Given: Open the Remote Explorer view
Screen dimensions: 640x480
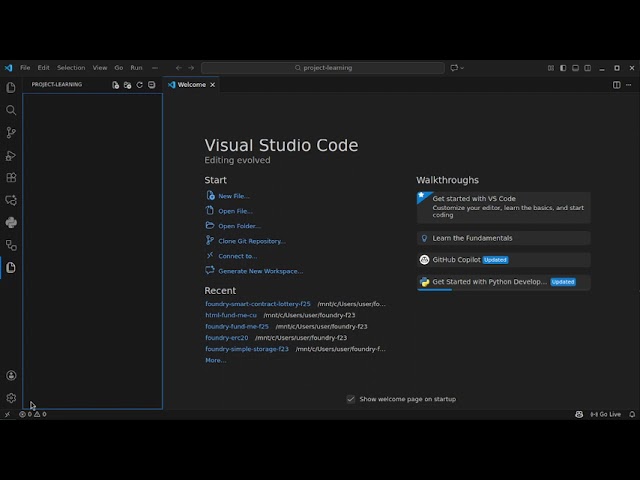Looking at the screenshot, I should pyautogui.click(x=11, y=245).
